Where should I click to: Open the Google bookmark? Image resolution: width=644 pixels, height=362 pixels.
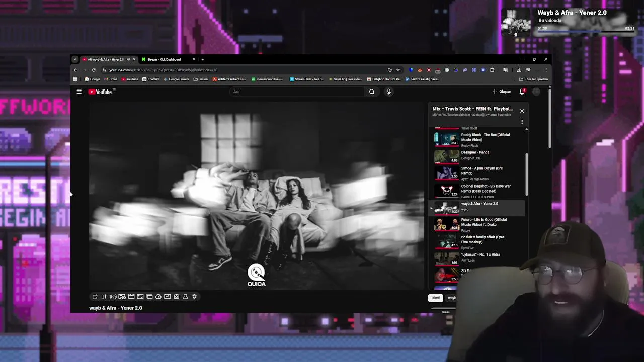pos(92,79)
